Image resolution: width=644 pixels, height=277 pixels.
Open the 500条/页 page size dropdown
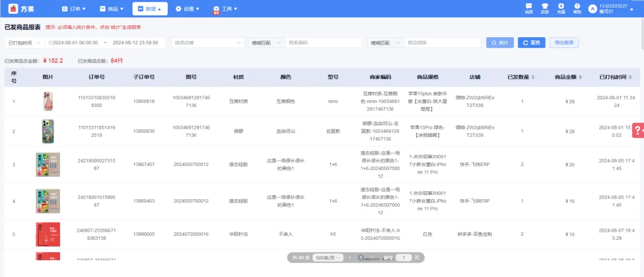[329, 258]
